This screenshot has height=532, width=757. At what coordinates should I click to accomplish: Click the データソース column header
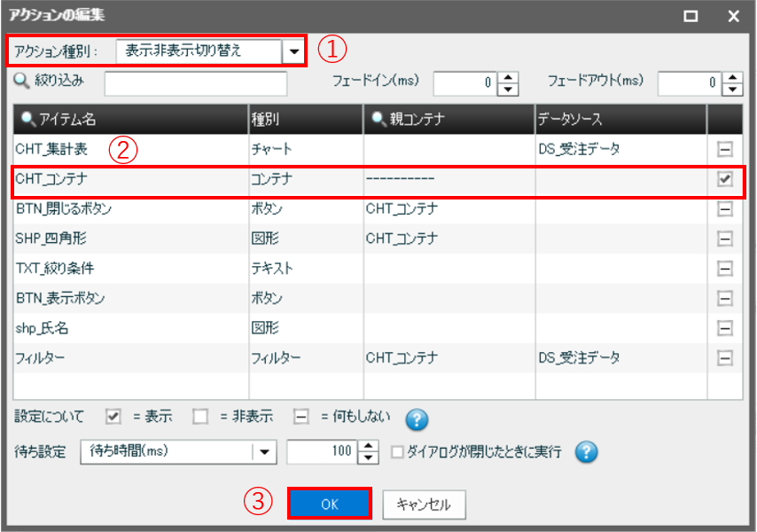620,118
